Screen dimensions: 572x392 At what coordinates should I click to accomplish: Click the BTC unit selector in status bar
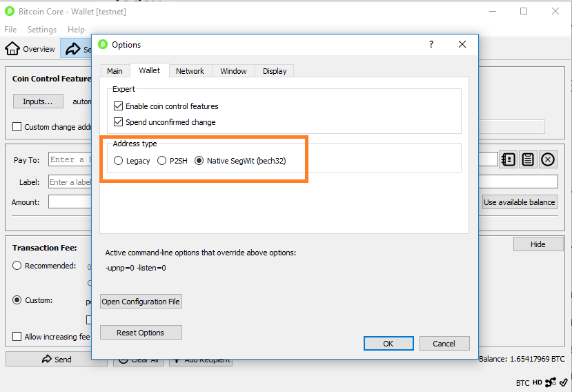point(522,382)
